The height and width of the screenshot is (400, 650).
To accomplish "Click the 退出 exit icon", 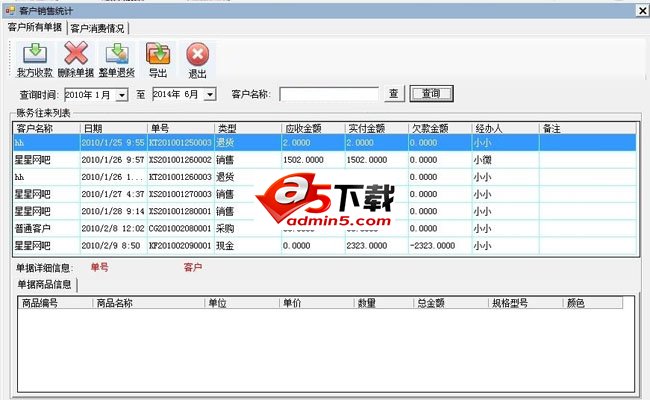I will 197,54.
